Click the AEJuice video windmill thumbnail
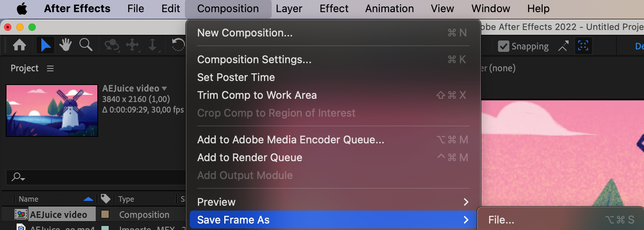 coord(52,111)
